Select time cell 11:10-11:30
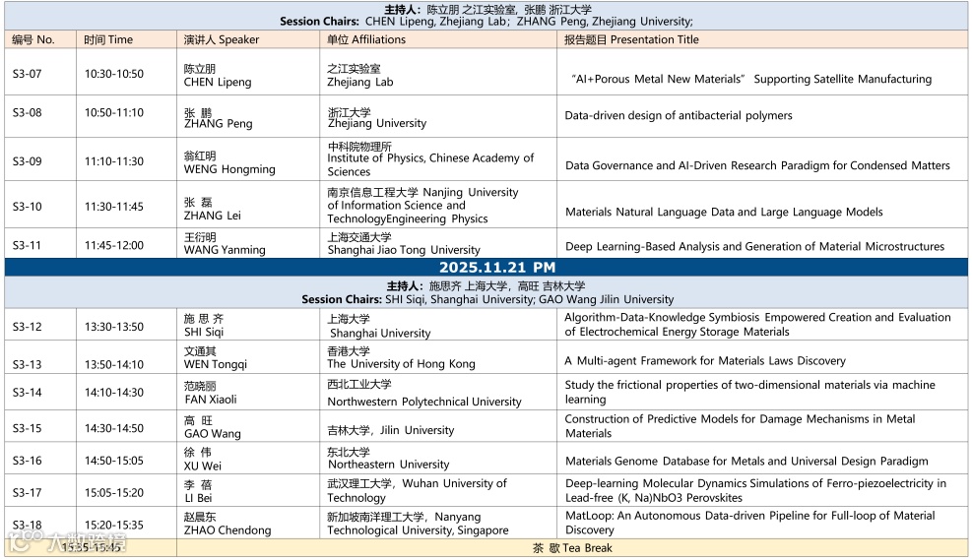This screenshot has height=560, width=972. (114, 161)
